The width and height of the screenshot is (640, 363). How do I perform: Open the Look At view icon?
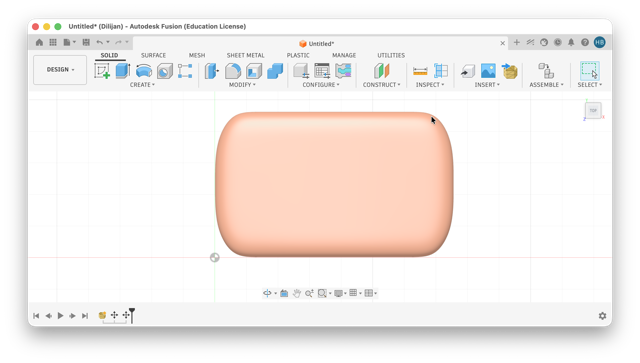pos(284,293)
